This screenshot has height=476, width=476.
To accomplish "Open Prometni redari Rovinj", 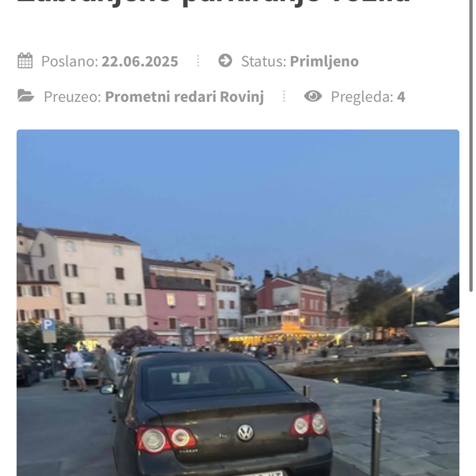I will [x=184, y=97].
